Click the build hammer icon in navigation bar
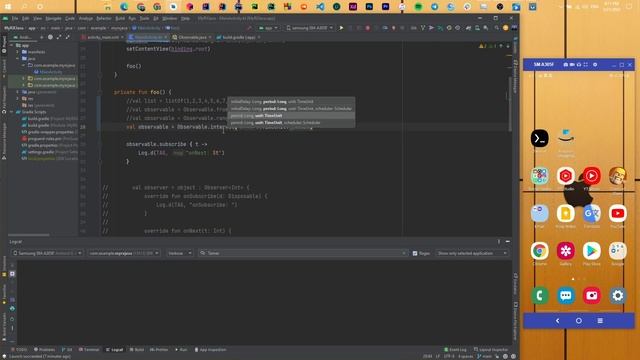Image resolution: width=640 pixels, height=360 pixels. coord(249,28)
